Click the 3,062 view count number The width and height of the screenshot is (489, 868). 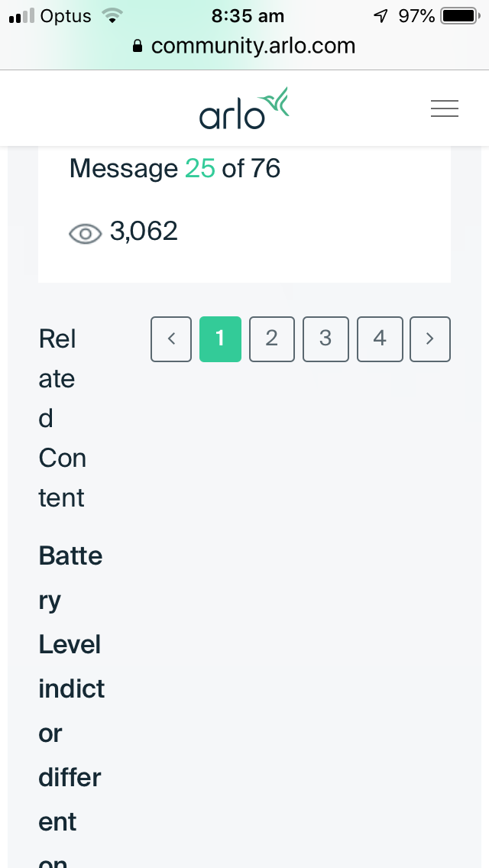144,232
